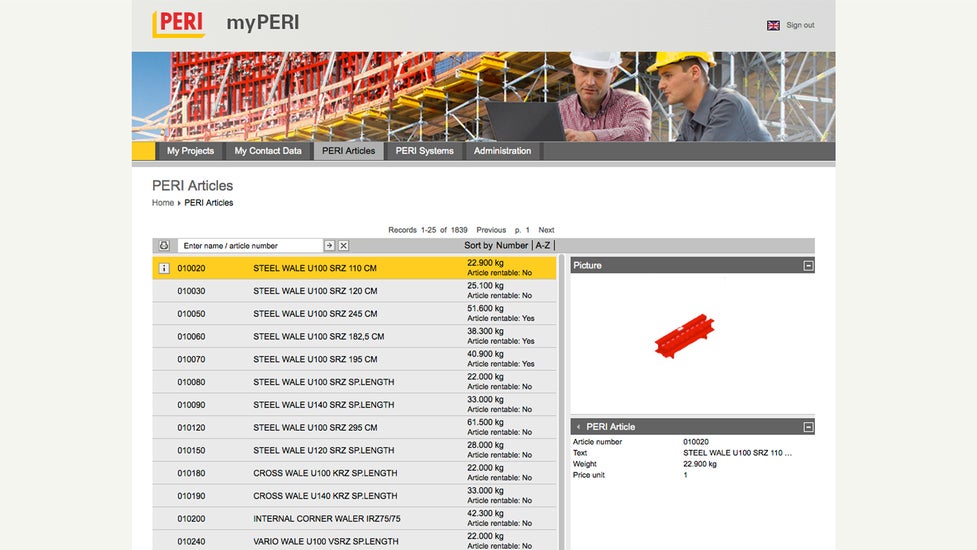Click the UK flag language icon
Image resolution: width=977 pixels, height=550 pixels.
click(773, 25)
